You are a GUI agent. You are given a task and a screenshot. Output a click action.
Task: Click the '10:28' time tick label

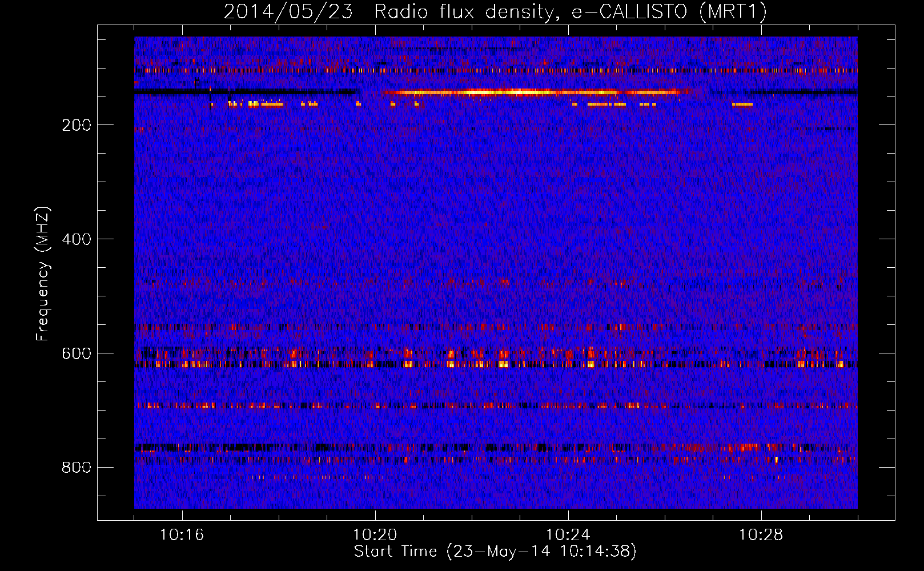coord(761,535)
